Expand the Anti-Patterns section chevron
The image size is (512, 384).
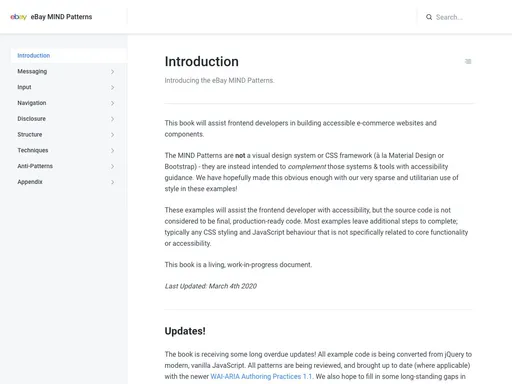point(112,166)
